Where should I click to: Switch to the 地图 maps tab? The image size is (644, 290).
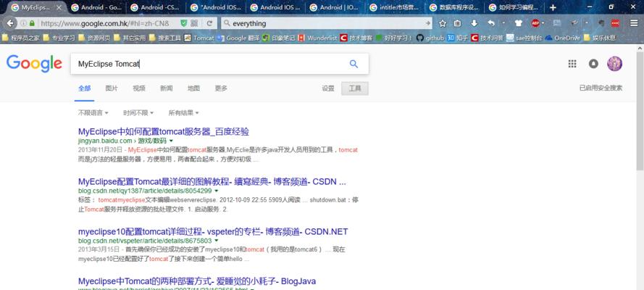click(193, 88)
